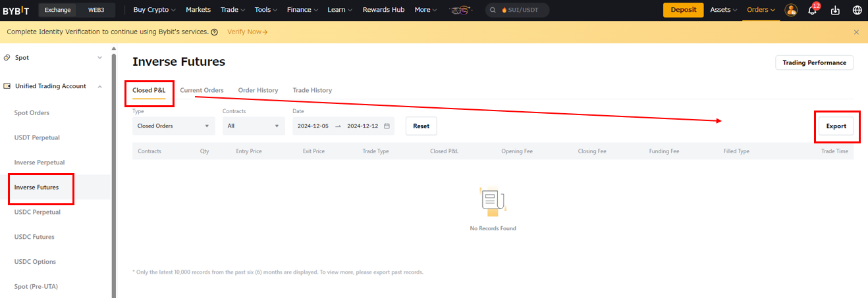Expand the Spot section in the sidebar
The height and width of the screenshot is (298, 868).
[x=99, y=57]
